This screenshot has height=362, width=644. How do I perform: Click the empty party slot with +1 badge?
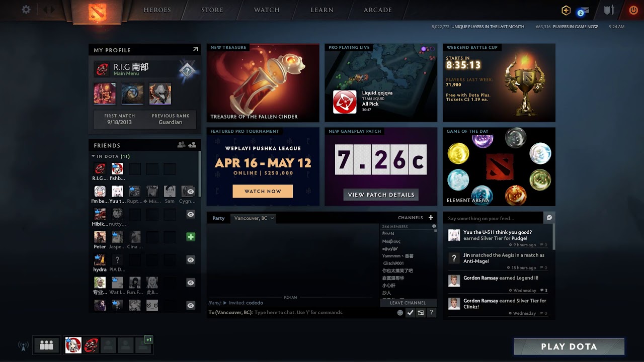point(143,345)
